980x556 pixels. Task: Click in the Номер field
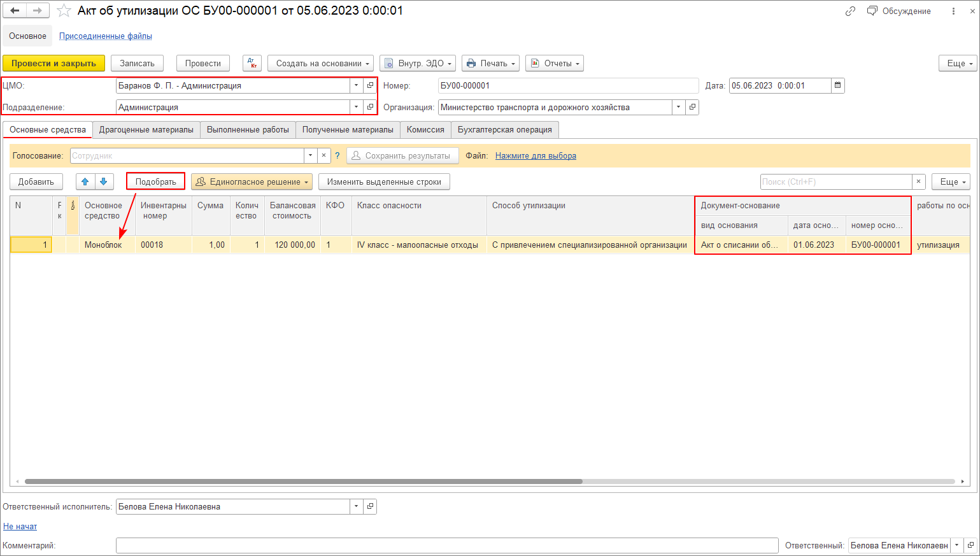click(569, 85)
